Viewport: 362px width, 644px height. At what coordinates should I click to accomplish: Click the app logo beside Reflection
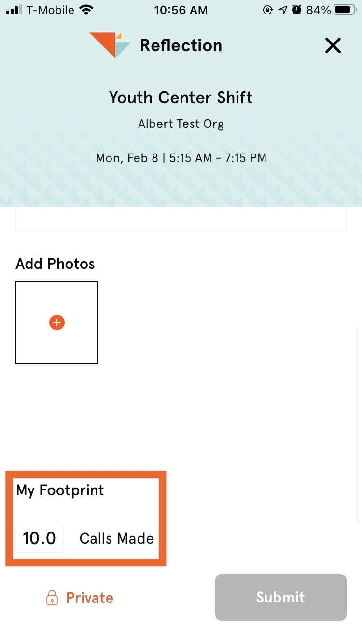(x=110, y=45)
